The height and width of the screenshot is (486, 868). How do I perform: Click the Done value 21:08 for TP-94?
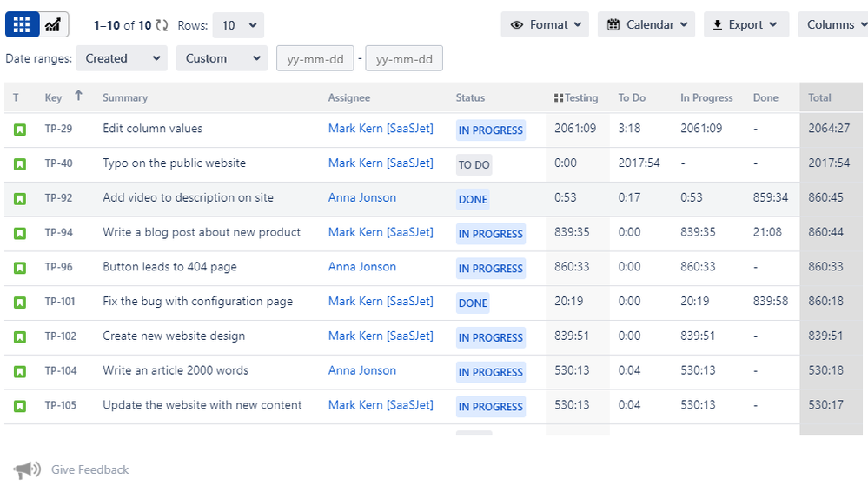pos(767,232)
